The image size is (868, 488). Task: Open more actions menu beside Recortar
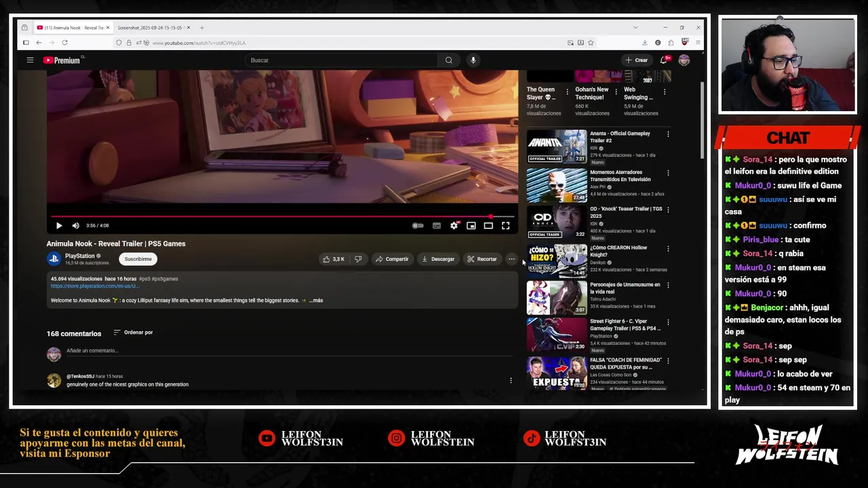pos(511,259)
